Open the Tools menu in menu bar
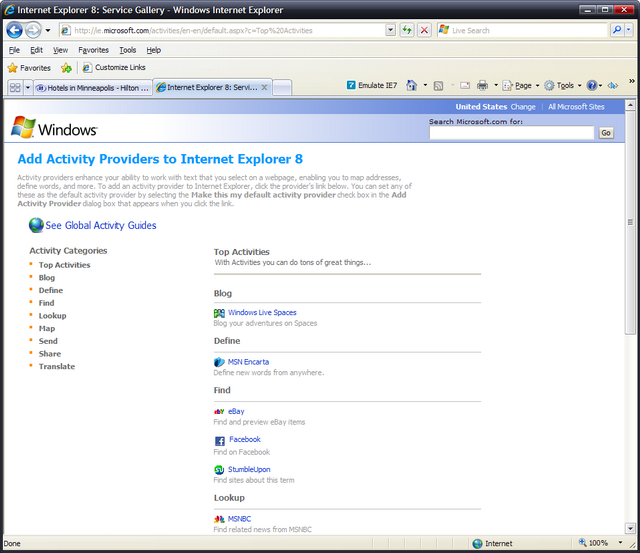The height and width of the screenshot is (553, 640). (x=128, y=50)
